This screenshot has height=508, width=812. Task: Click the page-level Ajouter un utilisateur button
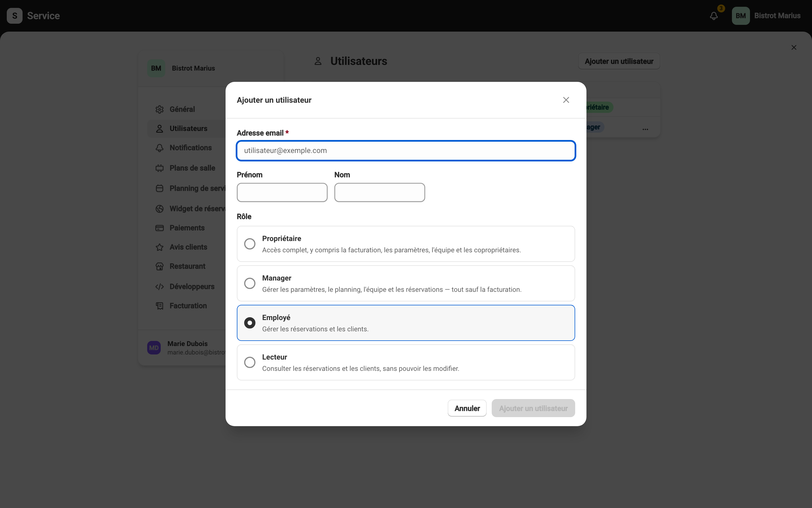point(619,61)
